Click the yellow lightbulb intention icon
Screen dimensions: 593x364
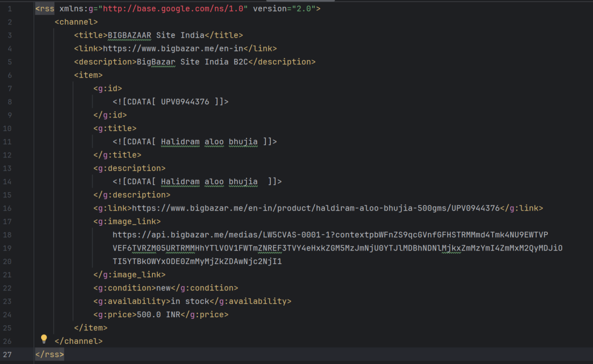[x=44, y=339]
